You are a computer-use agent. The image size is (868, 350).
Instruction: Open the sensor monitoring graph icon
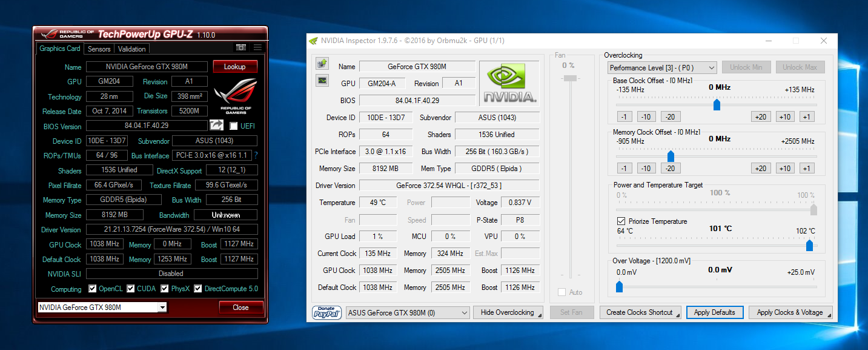pos(322,80)
